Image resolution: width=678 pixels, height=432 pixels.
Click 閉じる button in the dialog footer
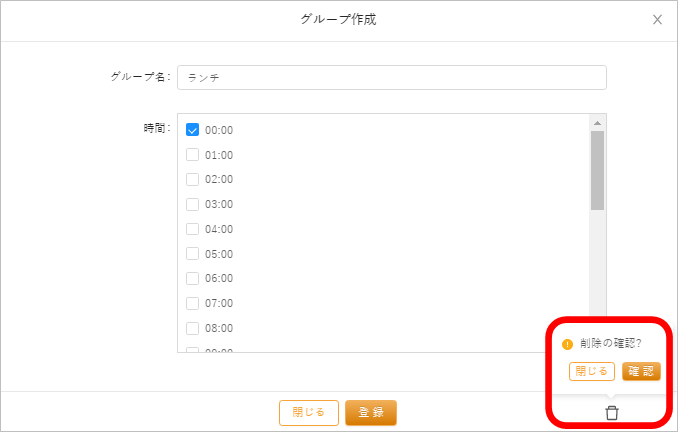(x=308, y=412)
